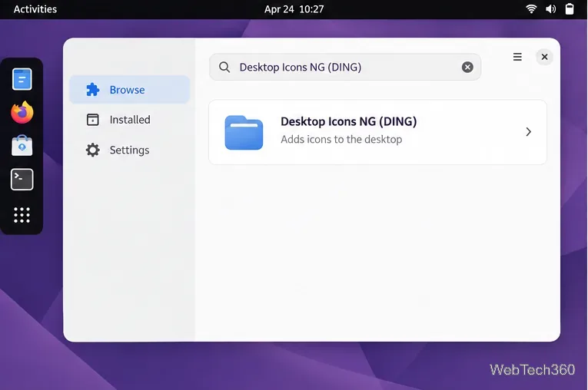588x390 pixels.
Task: Click the magnifier search icon
Action: (x=224, y=67)
